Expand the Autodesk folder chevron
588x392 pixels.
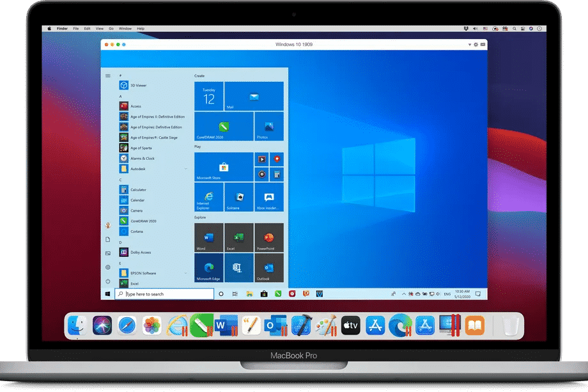point(184,169)
